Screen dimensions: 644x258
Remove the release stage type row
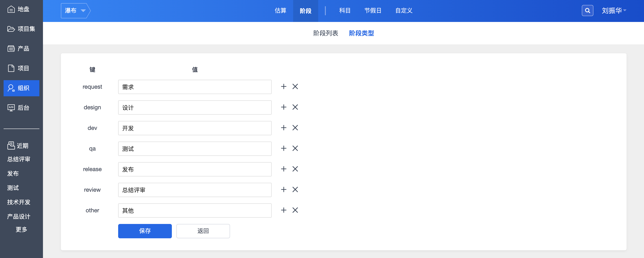[x=295, y=169]
